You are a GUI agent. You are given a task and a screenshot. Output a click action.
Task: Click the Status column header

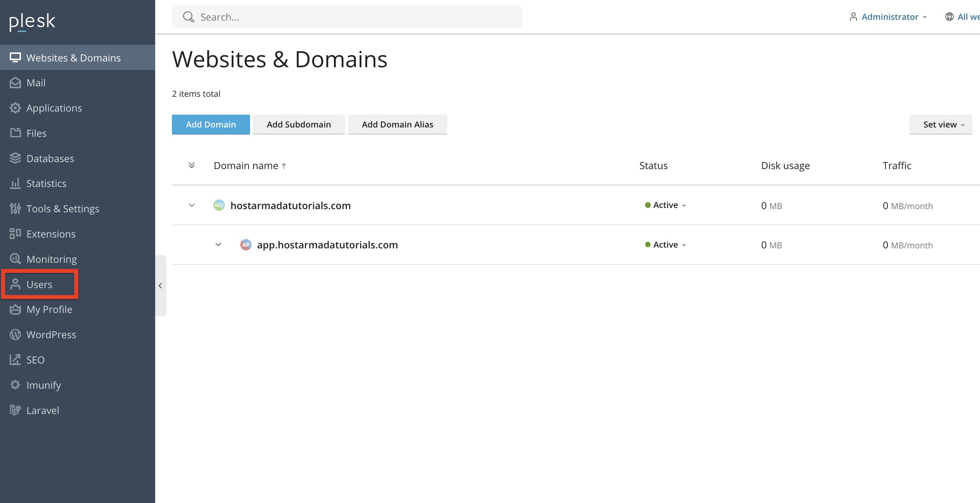click(653, 166)
